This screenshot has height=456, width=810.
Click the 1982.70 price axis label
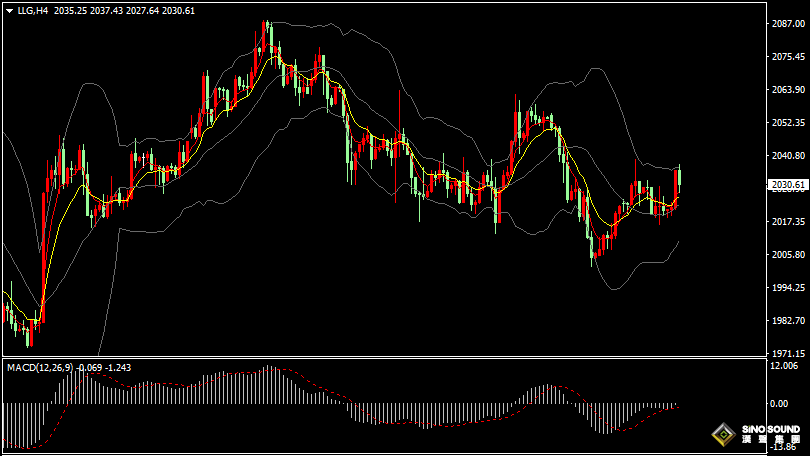pos(789,320)
